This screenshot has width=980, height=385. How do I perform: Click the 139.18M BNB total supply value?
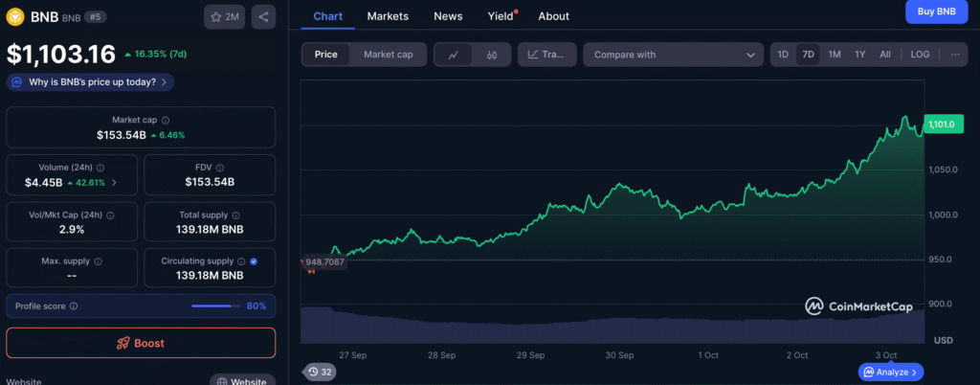coord(210,230)
